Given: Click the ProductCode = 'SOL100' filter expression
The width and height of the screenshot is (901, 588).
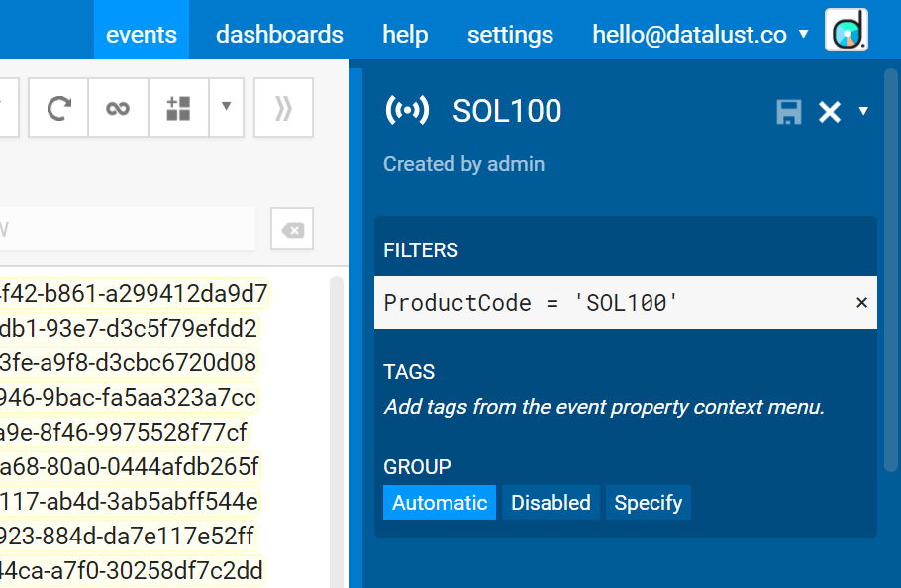Looking at the screenshot, I should [x=531, y=303].
